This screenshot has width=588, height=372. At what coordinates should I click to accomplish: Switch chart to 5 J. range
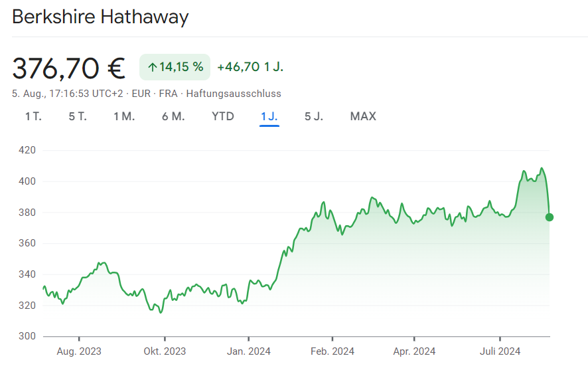coord(314,116)
